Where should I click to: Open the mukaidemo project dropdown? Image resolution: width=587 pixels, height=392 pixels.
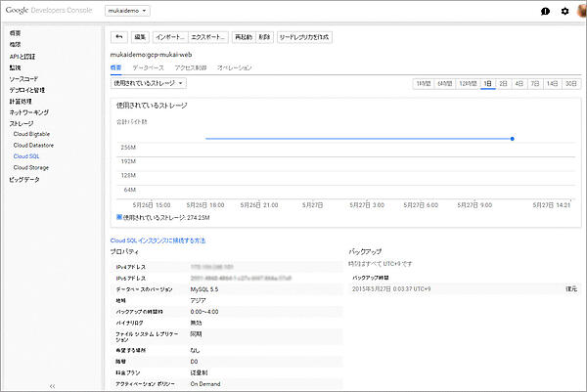(127, 10)
